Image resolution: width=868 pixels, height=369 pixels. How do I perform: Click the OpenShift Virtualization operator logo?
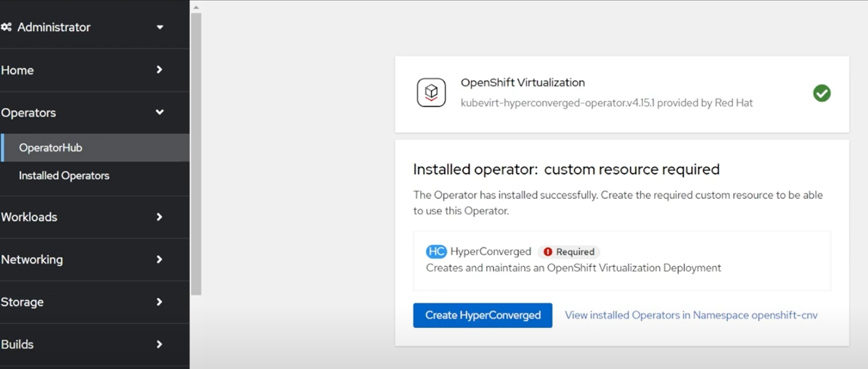431,92
